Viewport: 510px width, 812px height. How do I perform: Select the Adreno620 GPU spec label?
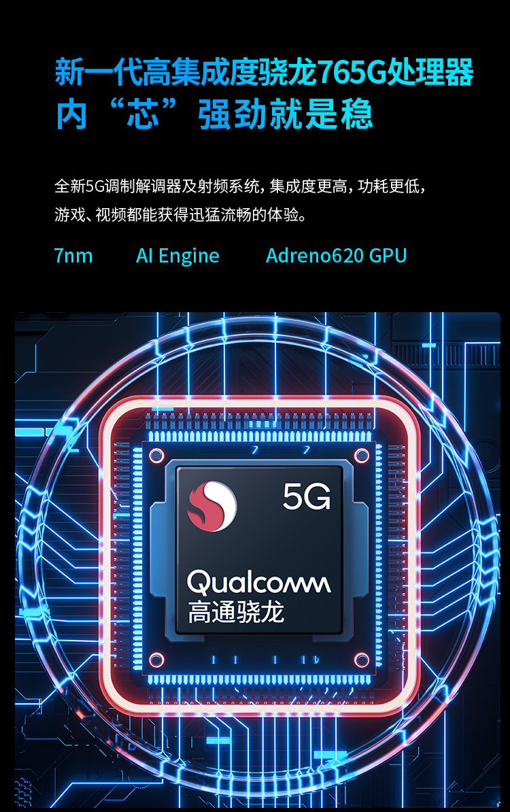pyautogui.click(x=337, y=256)
